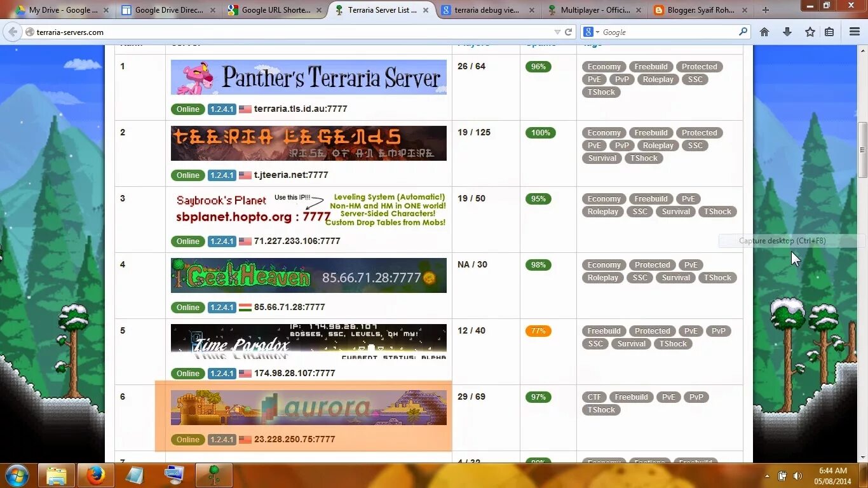
Task: Click the NA / 30 players count
Action: tap(472, 265)
